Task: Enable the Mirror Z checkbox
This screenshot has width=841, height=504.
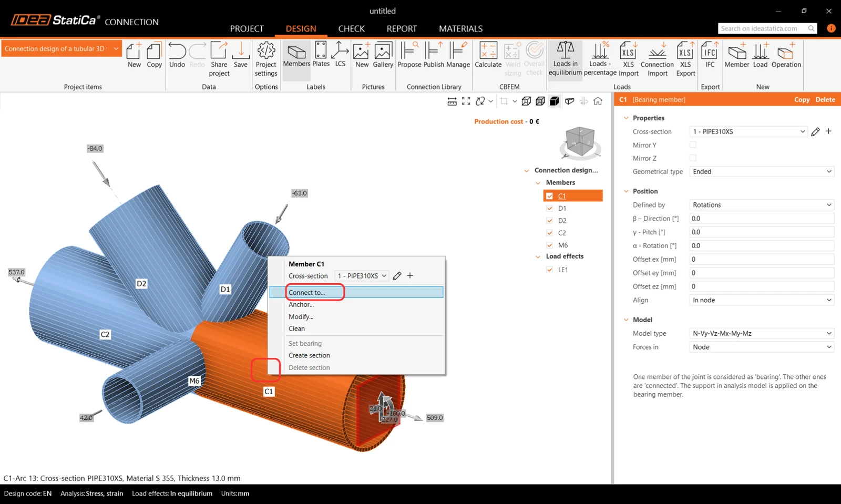Action: [693, 158]
